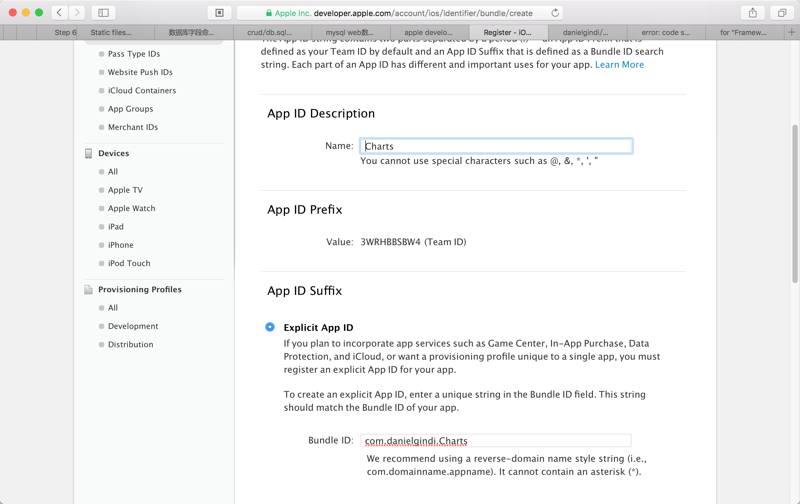800x504 pixels.
Task: Show all tabs overview icon
Action: click(x=782, y=13)
